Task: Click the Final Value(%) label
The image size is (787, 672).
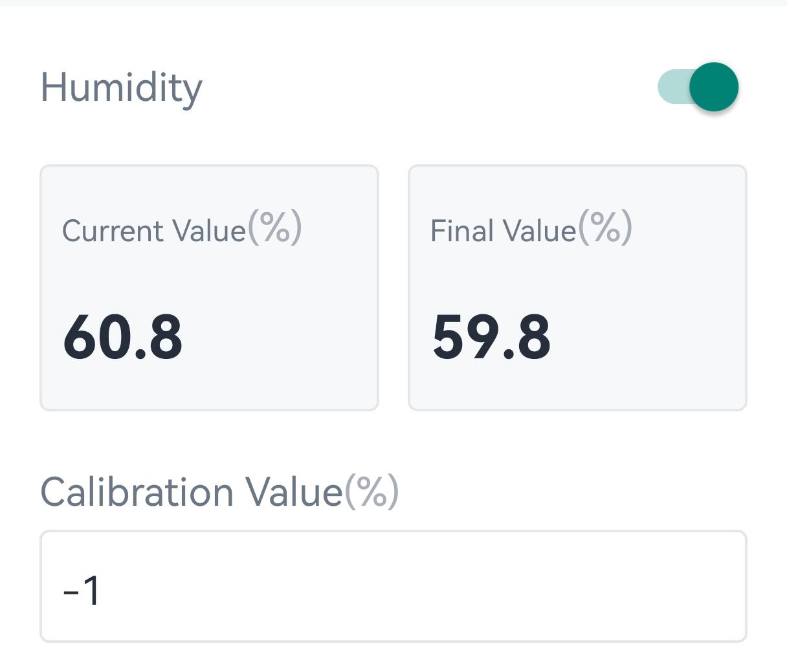Action: [503, 231]
